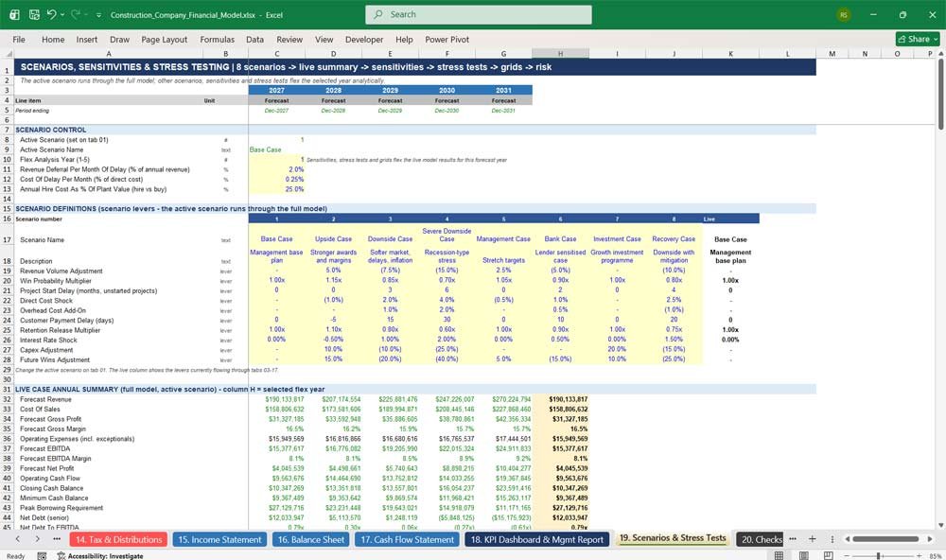The width and height of the screenshot is (946, 560).
Task: Switch to Normal view icon
Action: point(779,555)
